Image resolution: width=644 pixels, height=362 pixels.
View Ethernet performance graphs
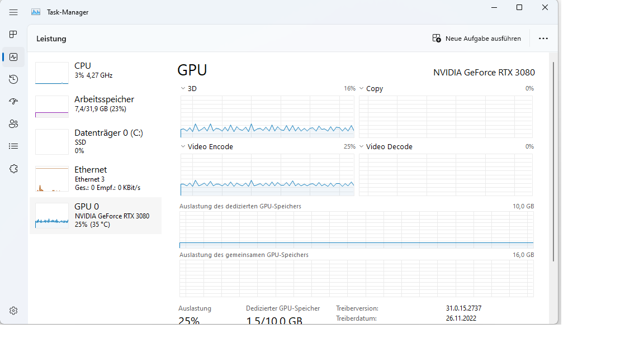tap(95, 178)
